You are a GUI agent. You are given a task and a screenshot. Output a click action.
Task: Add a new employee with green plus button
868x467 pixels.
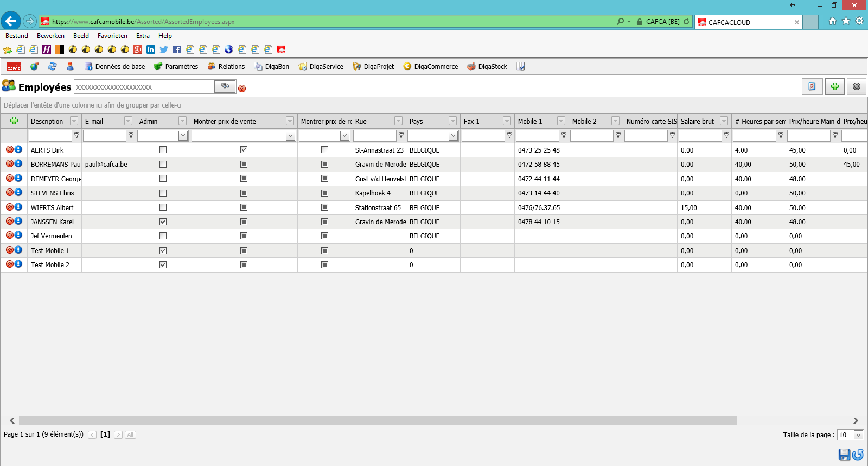(835, 86)
